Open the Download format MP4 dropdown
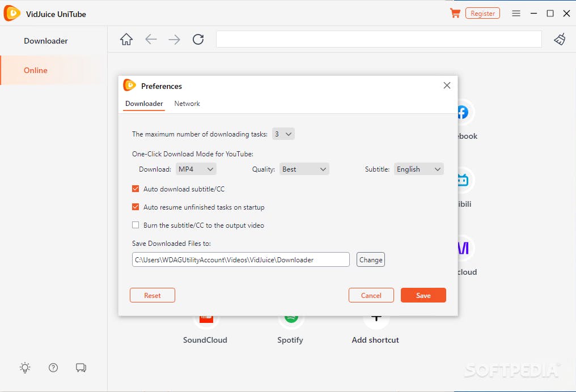This screenshot has height=392, width=576. click(196, 169)
